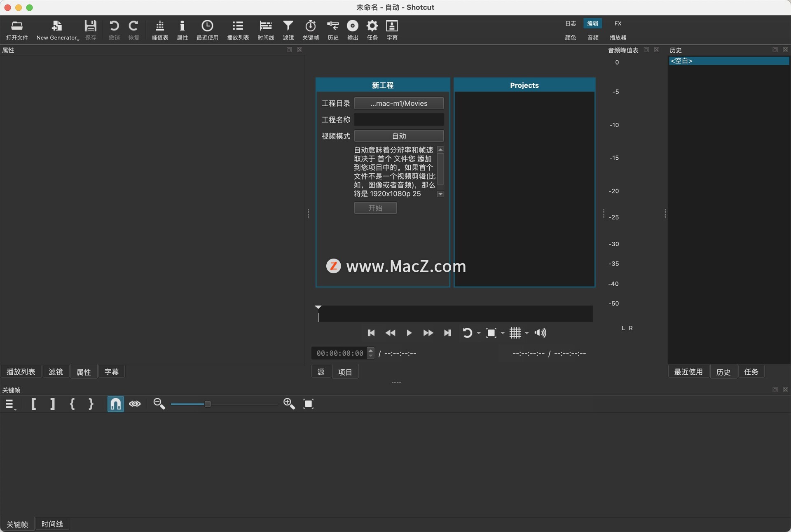Image resolution: width=791 pixels, height=532 pixels.
Task: Click the 保存 save icon
Action: coord(91,30)
